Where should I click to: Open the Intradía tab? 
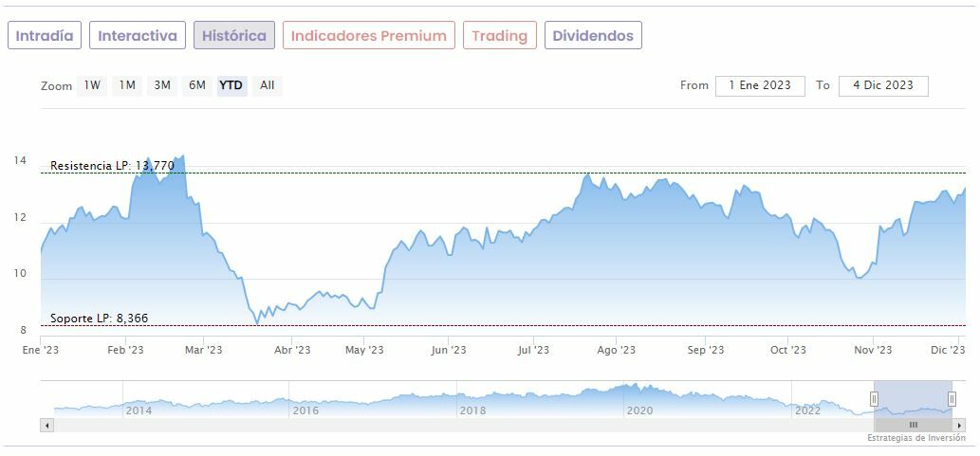pyautogui.click(x=45, y=36)
